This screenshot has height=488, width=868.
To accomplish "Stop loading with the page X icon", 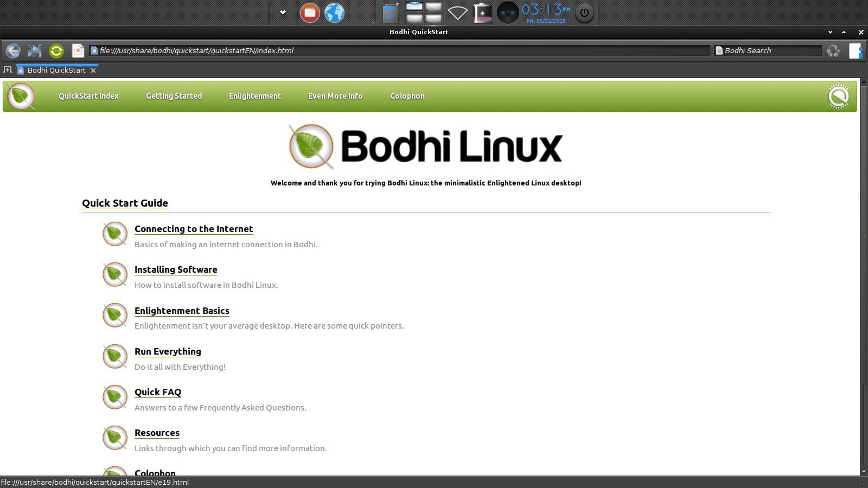I will 78,50.
